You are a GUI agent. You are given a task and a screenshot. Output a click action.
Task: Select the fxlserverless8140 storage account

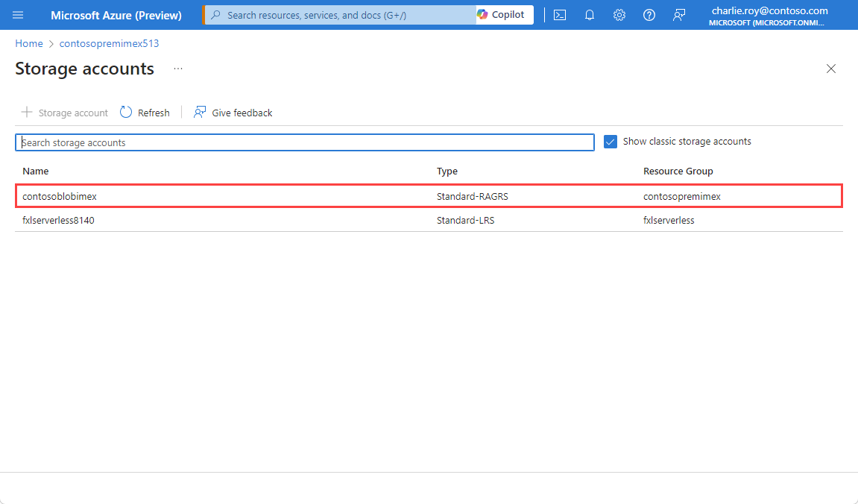(58, 220)
